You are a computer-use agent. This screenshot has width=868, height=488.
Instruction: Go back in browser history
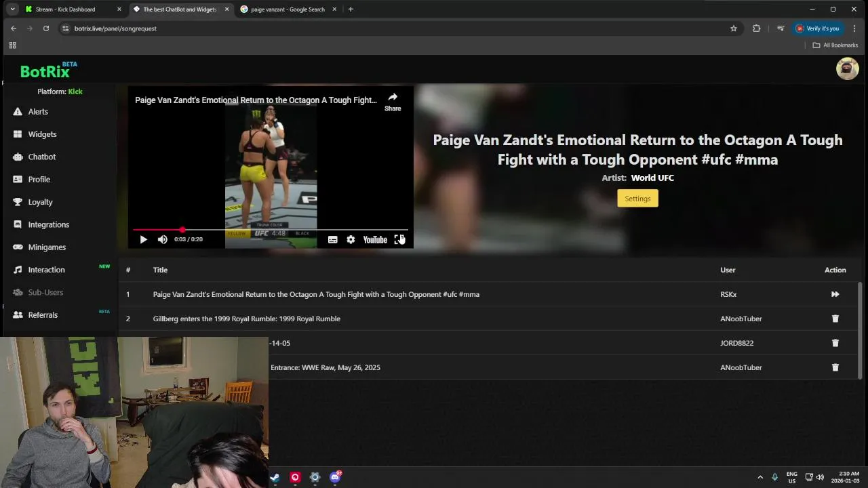[x=14, y=28]
